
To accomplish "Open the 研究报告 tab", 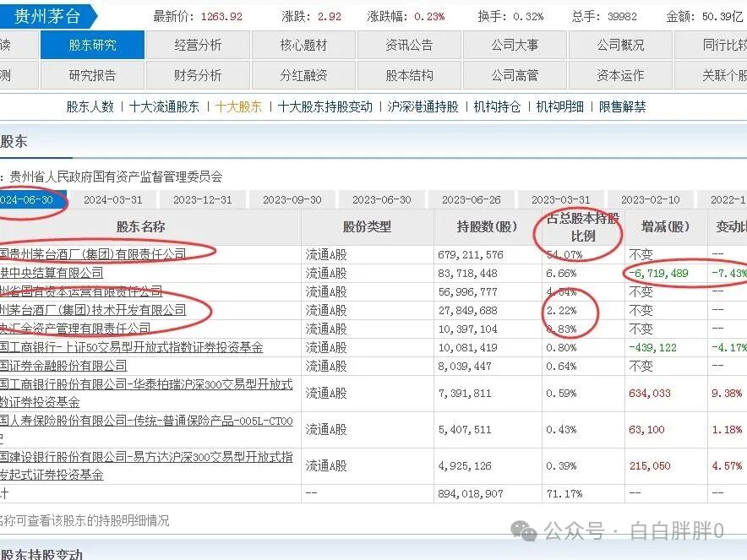I will coord(92,75).
